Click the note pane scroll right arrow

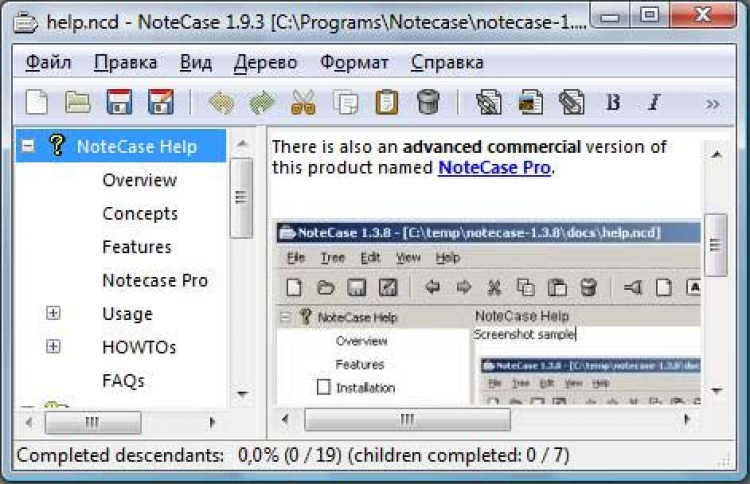687,420
